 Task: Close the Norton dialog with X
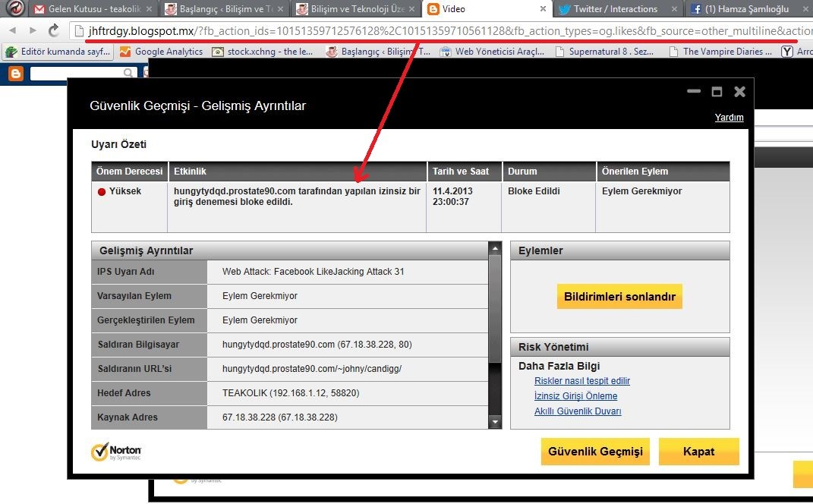coord(740,92)
